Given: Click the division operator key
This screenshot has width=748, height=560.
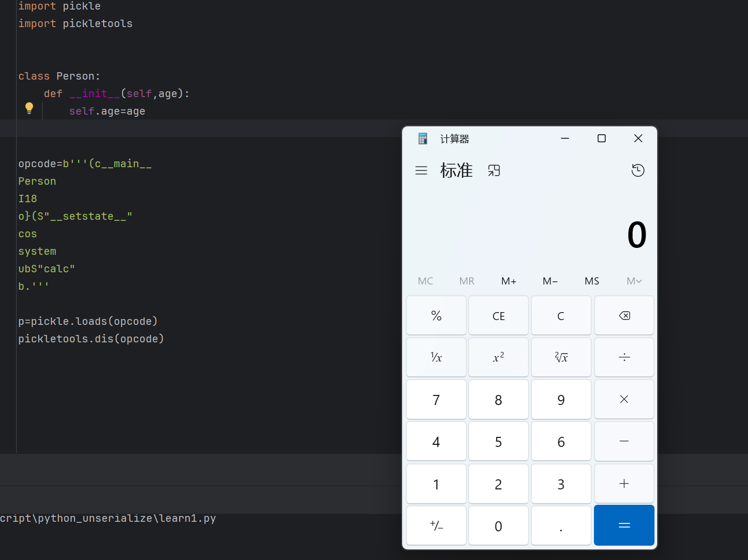Looking at the screenshot, I should (x=624, y=357).
